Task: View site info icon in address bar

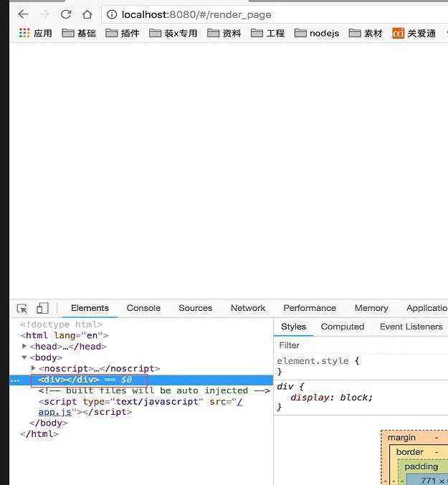Action: point(112,14)
